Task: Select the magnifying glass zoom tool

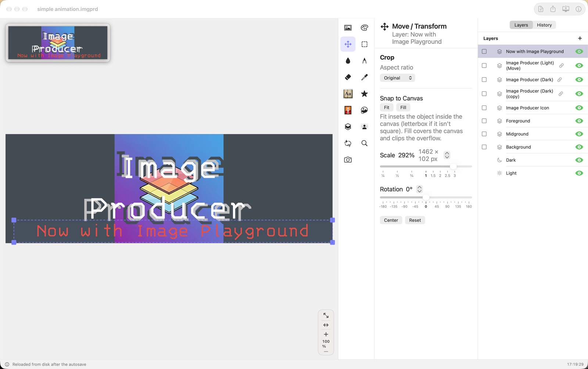Action: (x=364, y=143)
